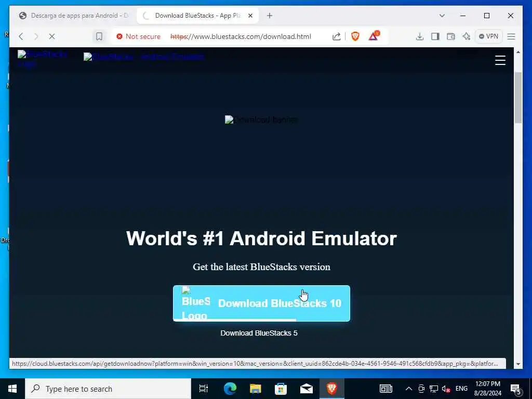Click the bluestacks.com URL in address bar
Screen dimensions: 532x399
[241, 36]
